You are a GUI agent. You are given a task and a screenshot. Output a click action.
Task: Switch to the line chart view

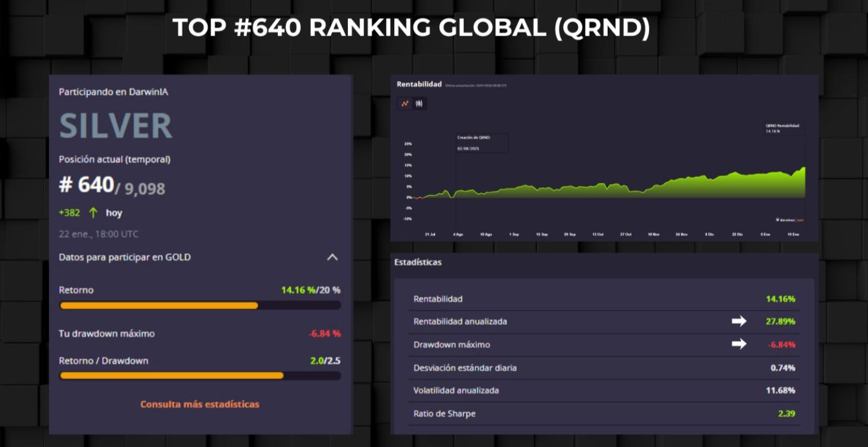click(405, 103)
